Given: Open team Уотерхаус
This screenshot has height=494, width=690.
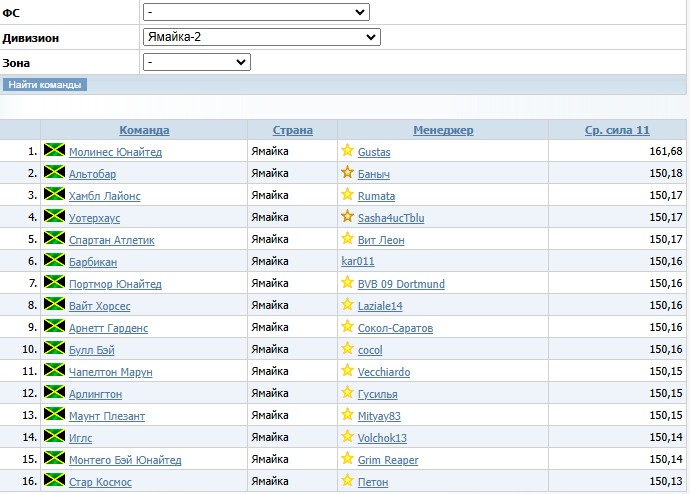Looking at the screenshot, I should coord(95,218).
